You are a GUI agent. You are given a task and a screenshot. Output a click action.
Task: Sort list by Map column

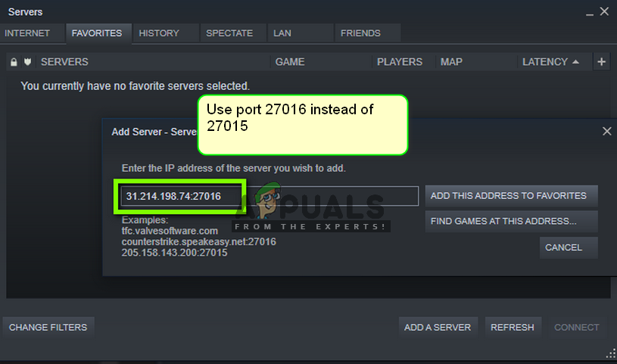tap(476, 62)
